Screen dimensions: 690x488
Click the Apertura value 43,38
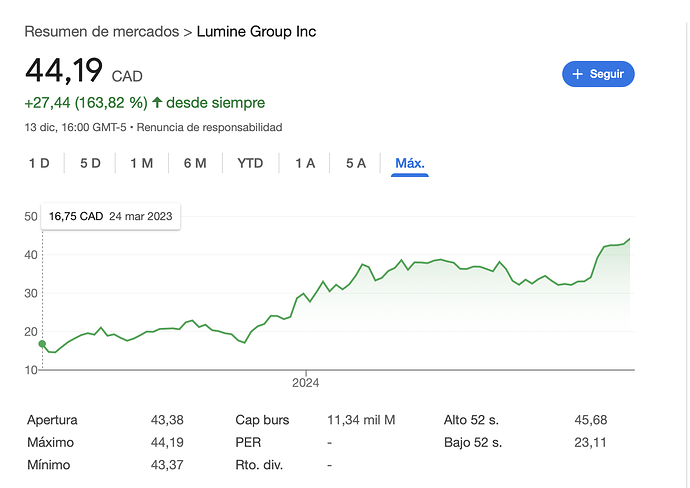(x=167, y=420)
